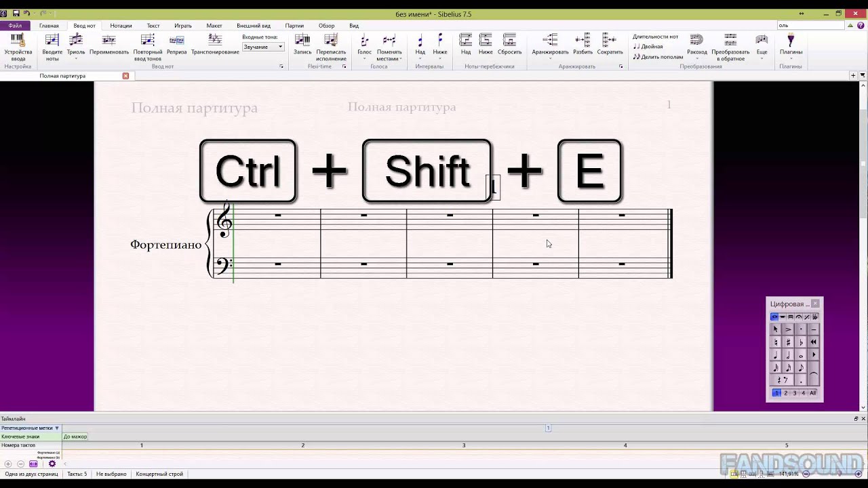Switch to the Нотации tab
The width and height of the screenshot is (868, 488).
pos(121,26)
